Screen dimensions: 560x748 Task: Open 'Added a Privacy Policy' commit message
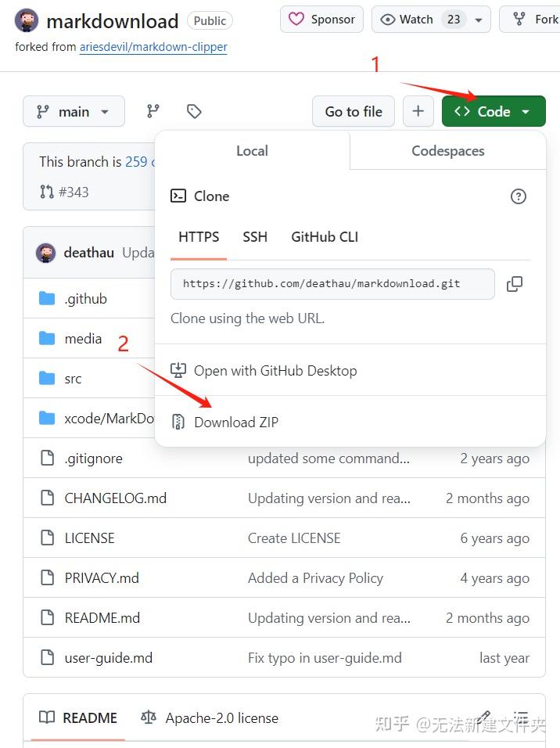315,577
